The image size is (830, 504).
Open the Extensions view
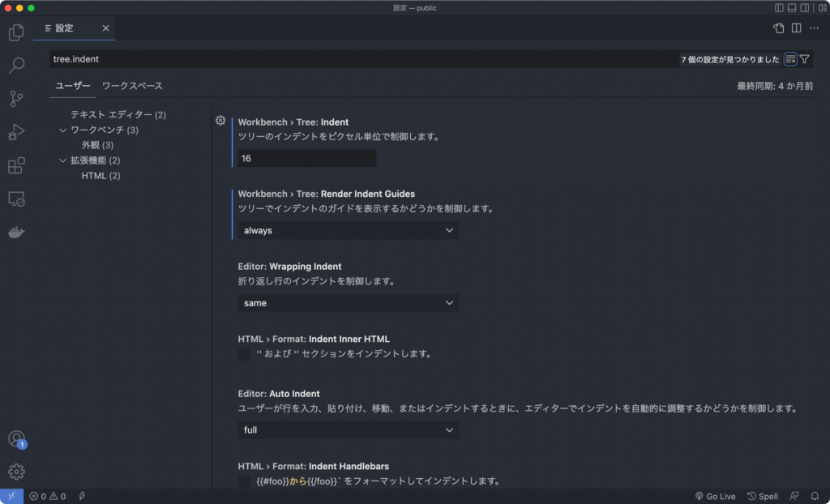click(x=16, y=165)
